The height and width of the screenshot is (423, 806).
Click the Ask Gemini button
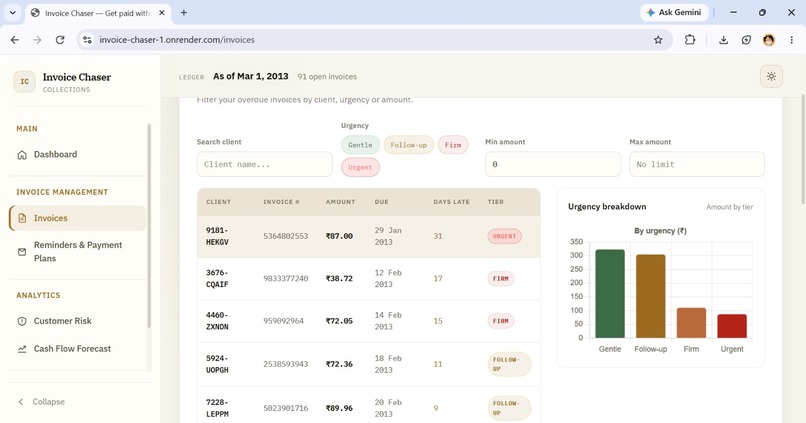pos(674,12)
